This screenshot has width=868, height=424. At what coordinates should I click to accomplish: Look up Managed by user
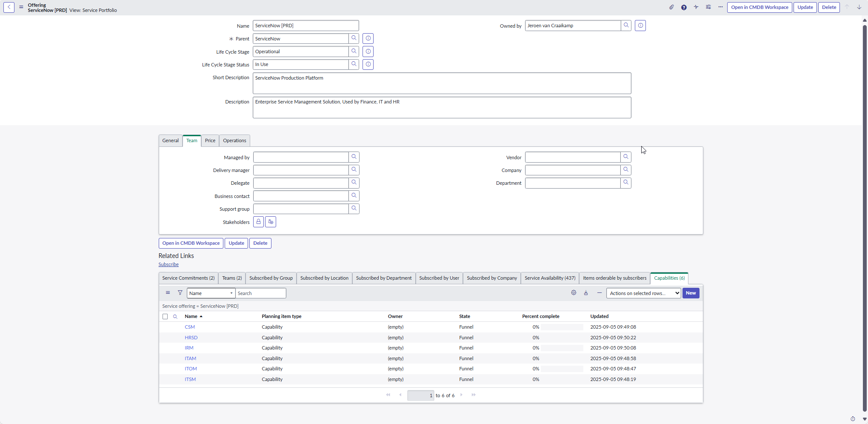354,157
